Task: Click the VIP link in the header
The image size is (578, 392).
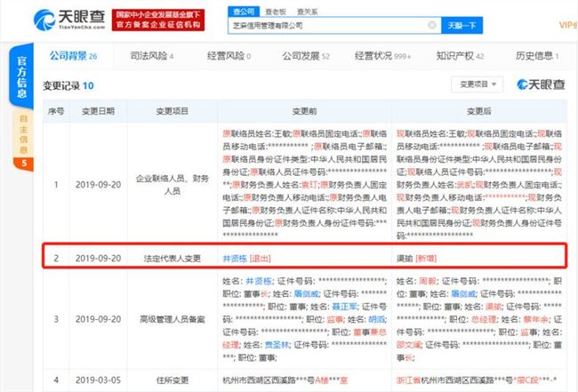Action: click(x=568, y=25)
